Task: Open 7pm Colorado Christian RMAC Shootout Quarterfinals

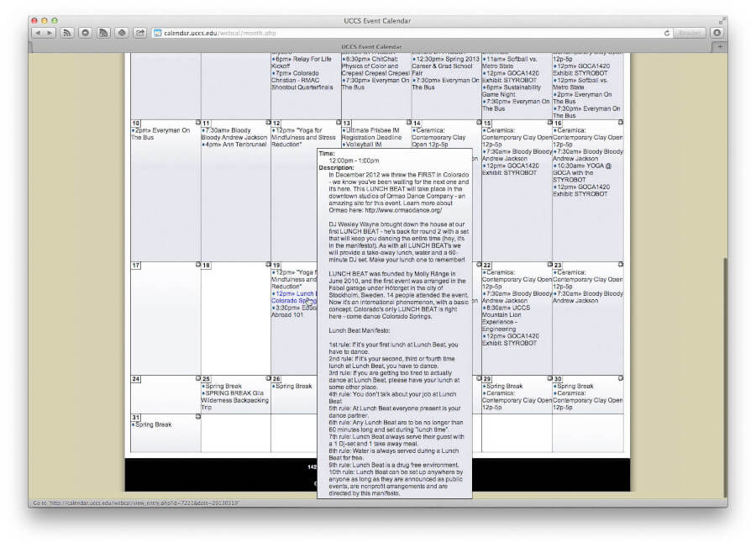Action: [302, 80]
